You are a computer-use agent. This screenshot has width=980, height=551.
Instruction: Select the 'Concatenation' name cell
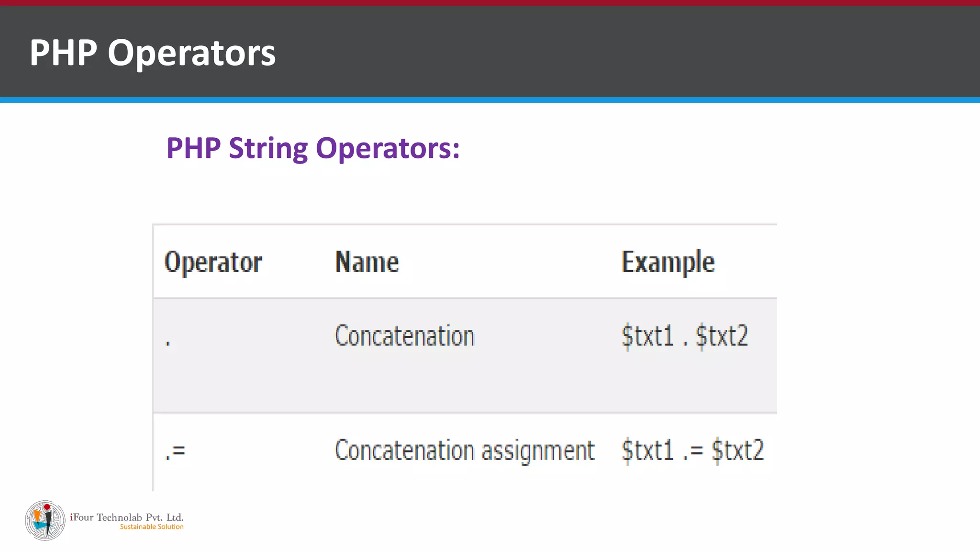click(x=404, y=336)
